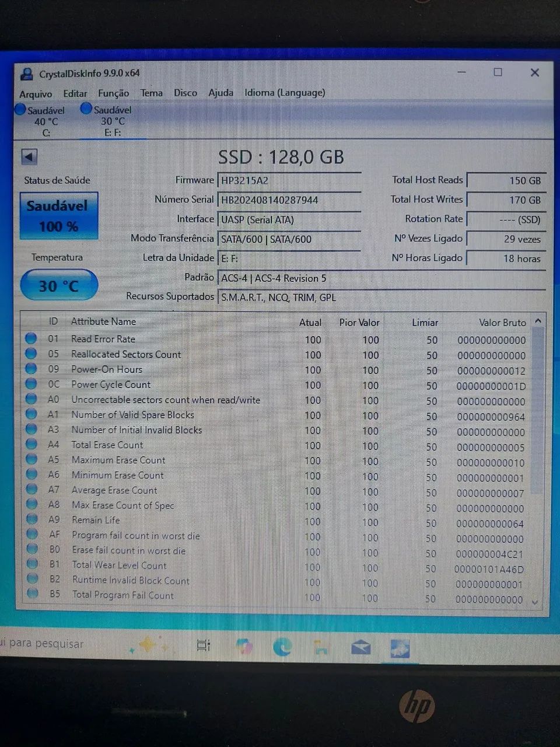Click the status circle for Number of Valid Spare Blocks
The width and height of the screenshot is (560, 747).
[31, 414]
